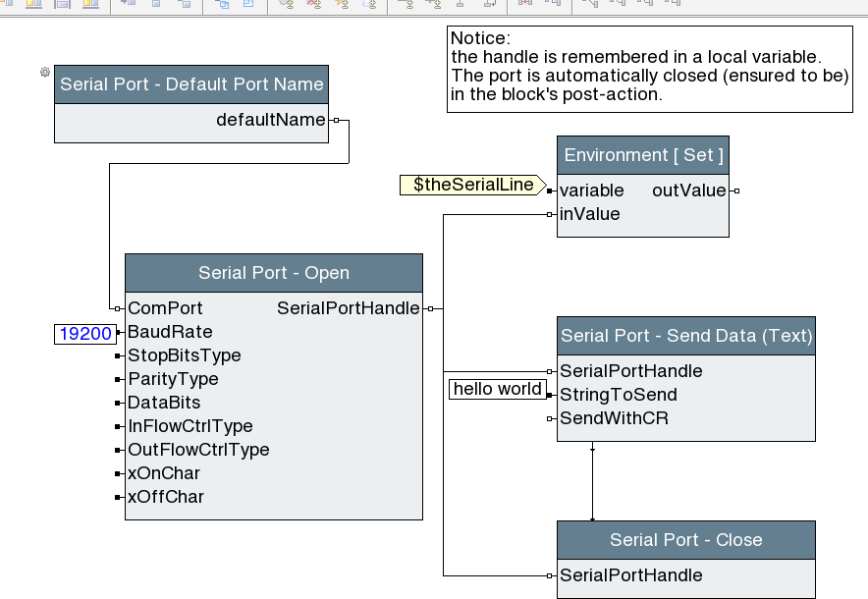Click the Serial Port - Default Port Name header

(191, 84)
